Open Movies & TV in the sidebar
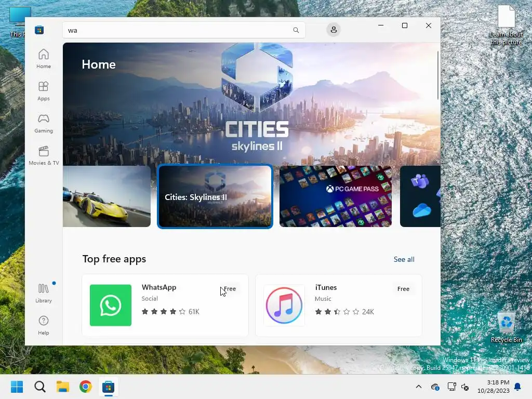532x399 pixels. coord(44,155)
